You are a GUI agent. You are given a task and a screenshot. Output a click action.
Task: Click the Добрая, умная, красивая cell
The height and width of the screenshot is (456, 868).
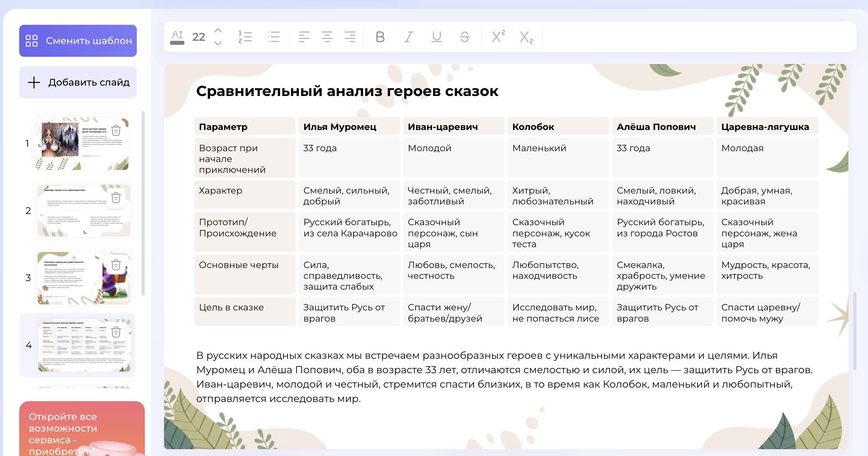point(767,195)
